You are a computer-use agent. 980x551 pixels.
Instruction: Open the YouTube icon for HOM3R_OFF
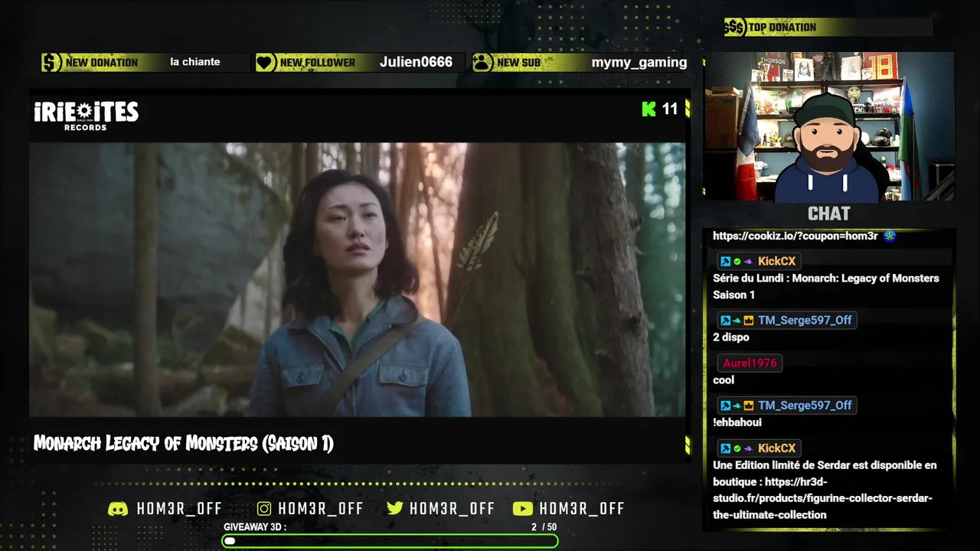(x=523, y=509)
